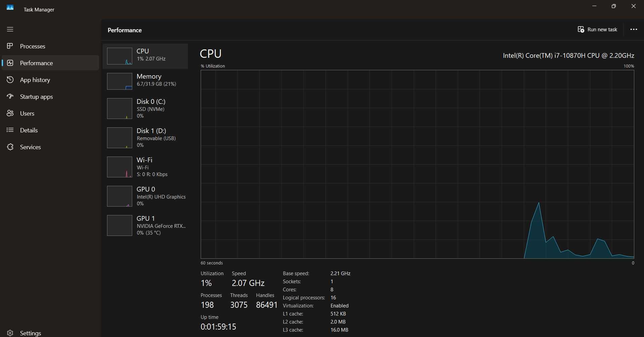Click the Processes grid icon

10,46
